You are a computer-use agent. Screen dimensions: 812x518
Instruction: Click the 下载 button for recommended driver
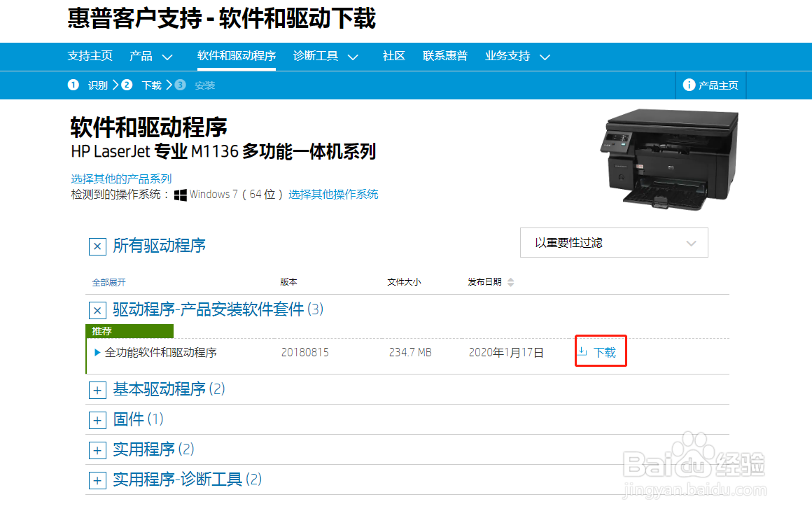(600, 352)
